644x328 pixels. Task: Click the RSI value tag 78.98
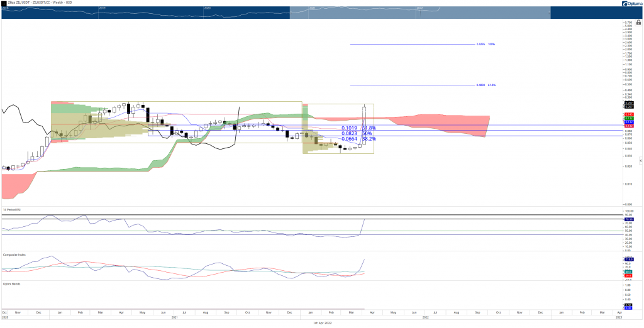coord(628,220)
